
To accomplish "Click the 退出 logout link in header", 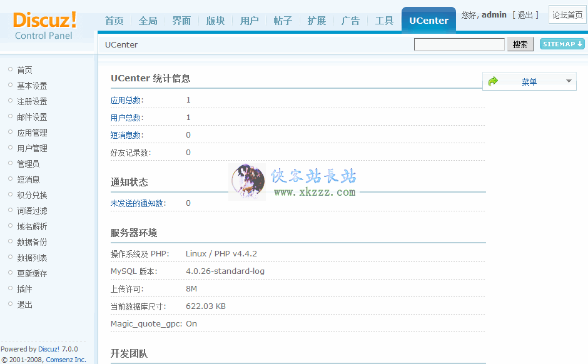I will [x=525, y=15].
